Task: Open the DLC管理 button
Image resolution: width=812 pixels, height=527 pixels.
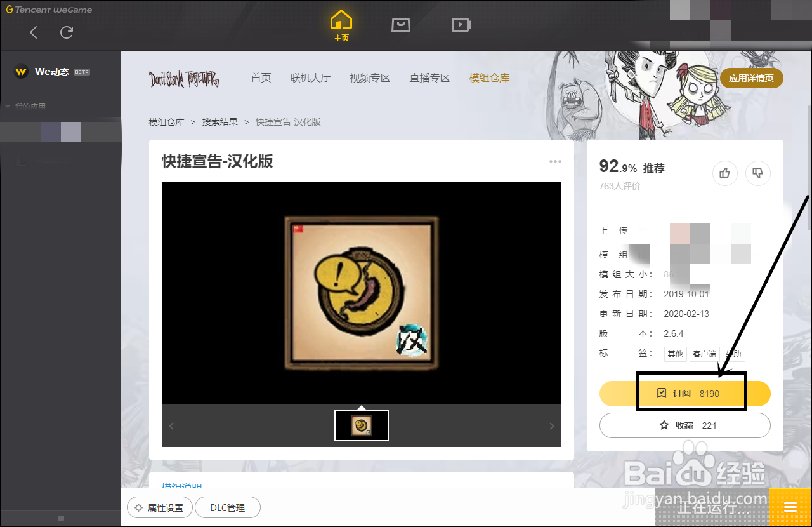Action: click(x=227, y=508)
